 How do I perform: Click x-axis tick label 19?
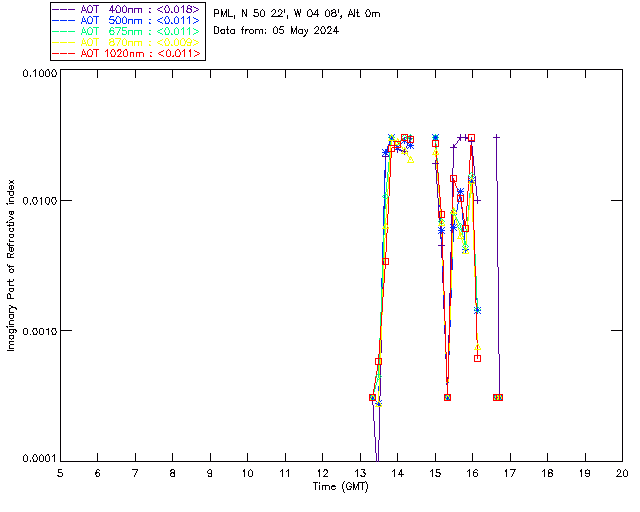[x=585, y=473]
